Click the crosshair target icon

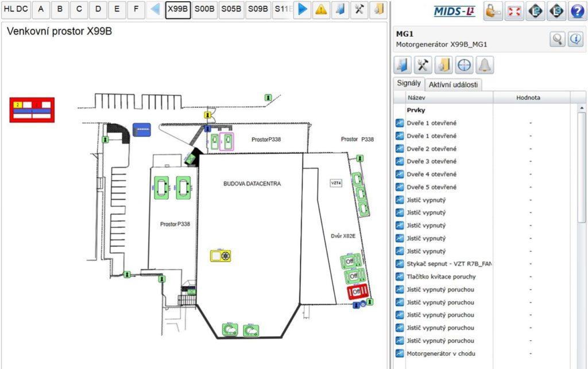click(464, 65)
